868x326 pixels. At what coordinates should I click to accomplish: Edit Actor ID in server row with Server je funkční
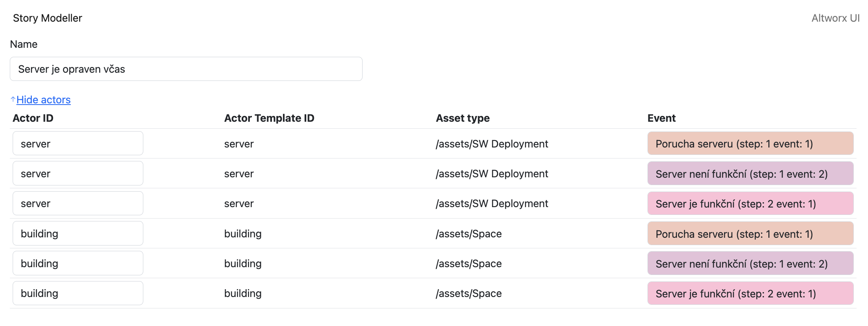pos(78,203)
